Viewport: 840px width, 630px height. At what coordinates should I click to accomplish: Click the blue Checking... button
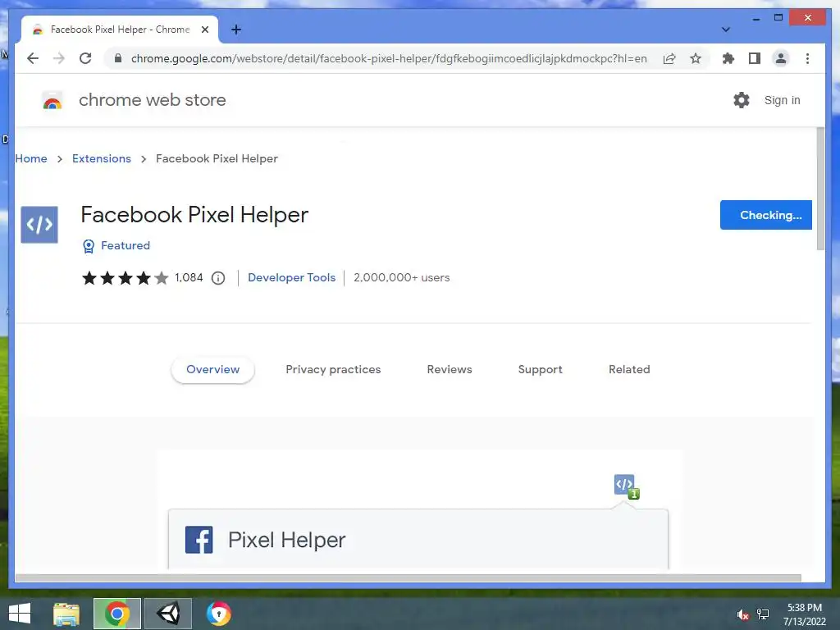[765, 215]
